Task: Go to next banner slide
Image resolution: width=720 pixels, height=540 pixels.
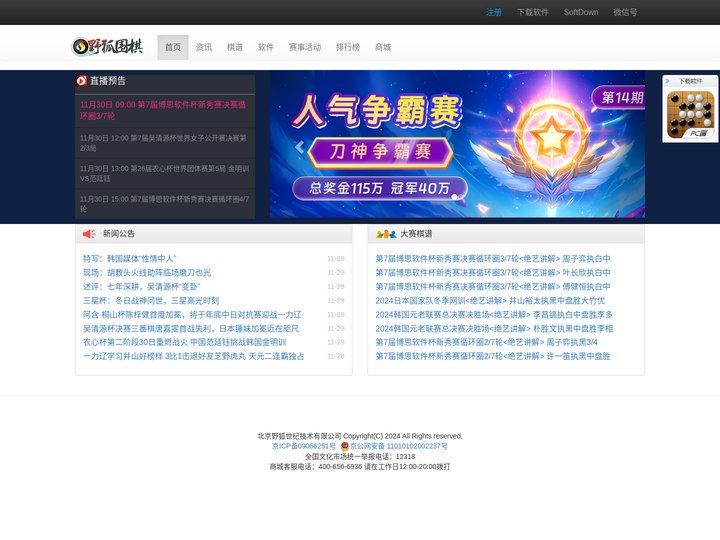Action: pyautogui.click(x=615, y=146)
